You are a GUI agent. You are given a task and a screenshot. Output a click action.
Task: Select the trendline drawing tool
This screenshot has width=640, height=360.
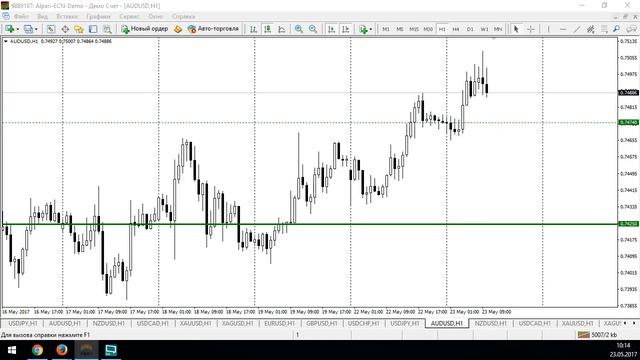coord(577,29)
